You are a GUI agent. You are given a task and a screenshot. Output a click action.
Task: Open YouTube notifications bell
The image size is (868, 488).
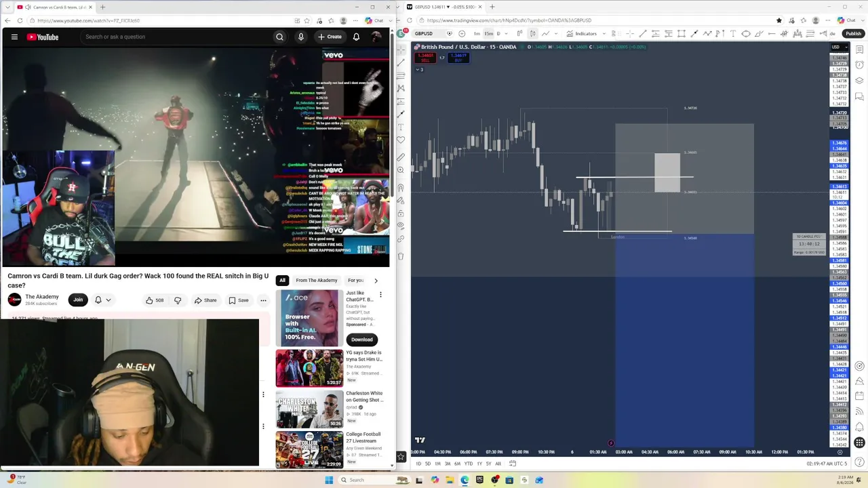coord(356,37)
